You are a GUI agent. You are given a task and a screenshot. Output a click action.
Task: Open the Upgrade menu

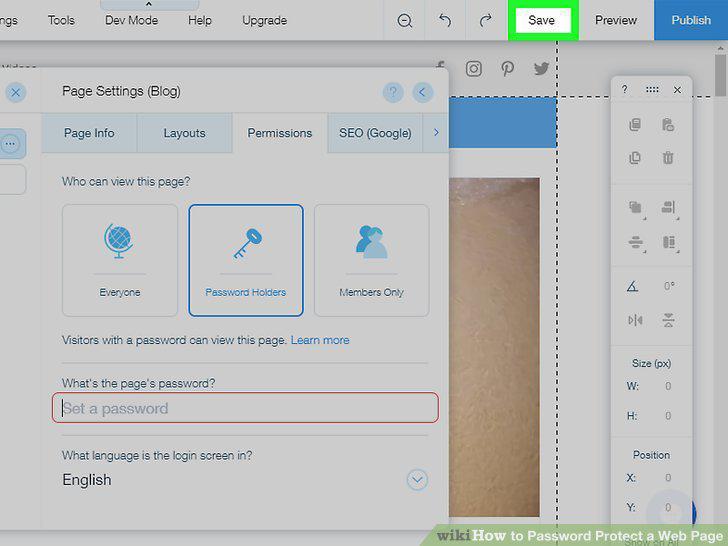(264, 20)
